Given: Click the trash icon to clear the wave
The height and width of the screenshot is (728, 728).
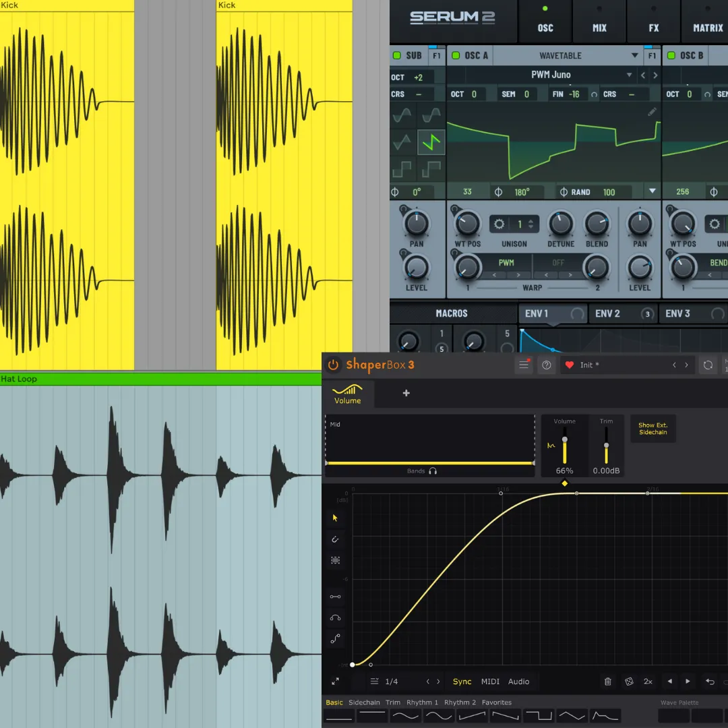Looking at the screenshot, I should point(608,681).
